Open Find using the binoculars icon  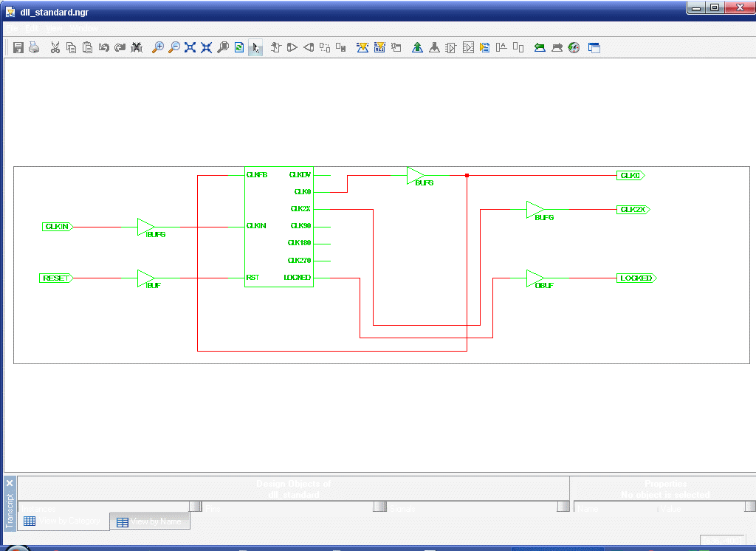pos(136,47)
